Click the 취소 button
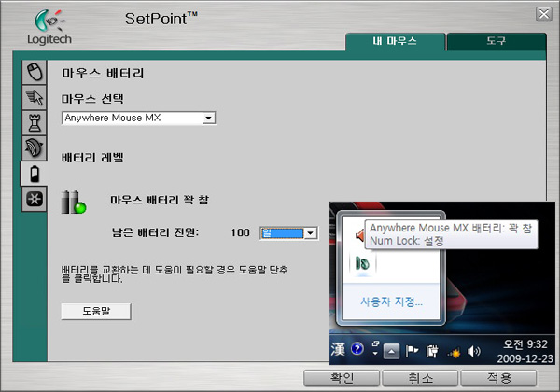Screen dimensions: 560x392 (x=420, y=378)
